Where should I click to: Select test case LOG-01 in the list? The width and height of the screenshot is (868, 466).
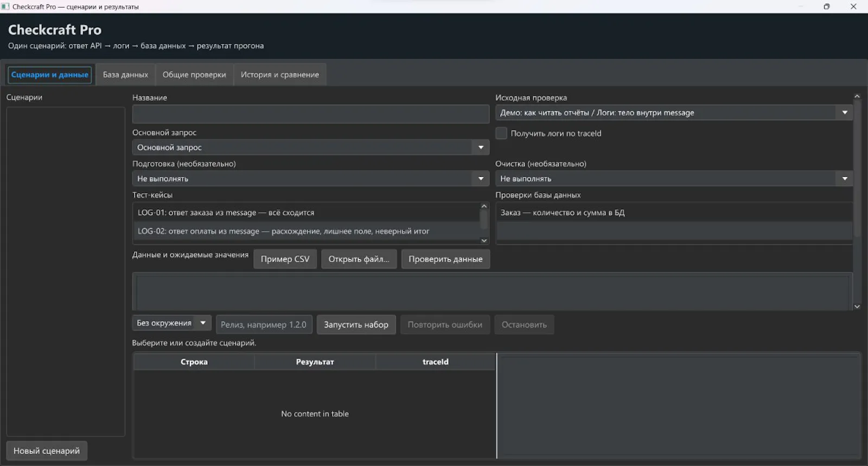click(307, 213)
